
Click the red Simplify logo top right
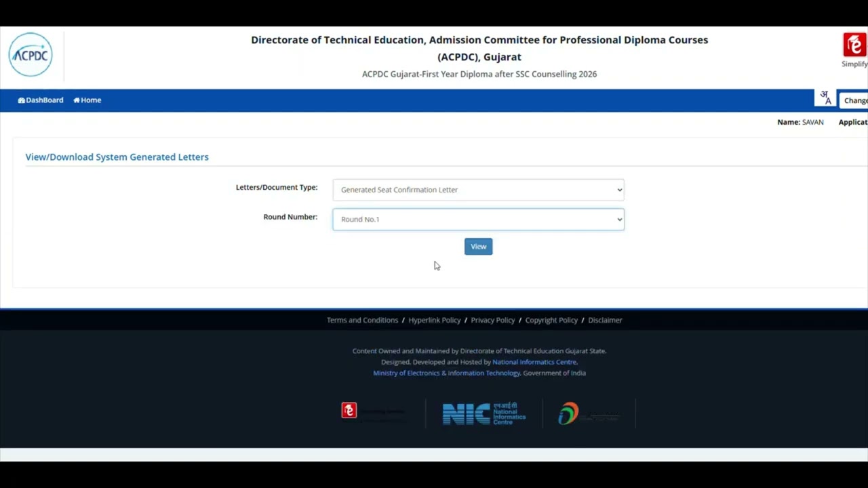pos(854,45)
